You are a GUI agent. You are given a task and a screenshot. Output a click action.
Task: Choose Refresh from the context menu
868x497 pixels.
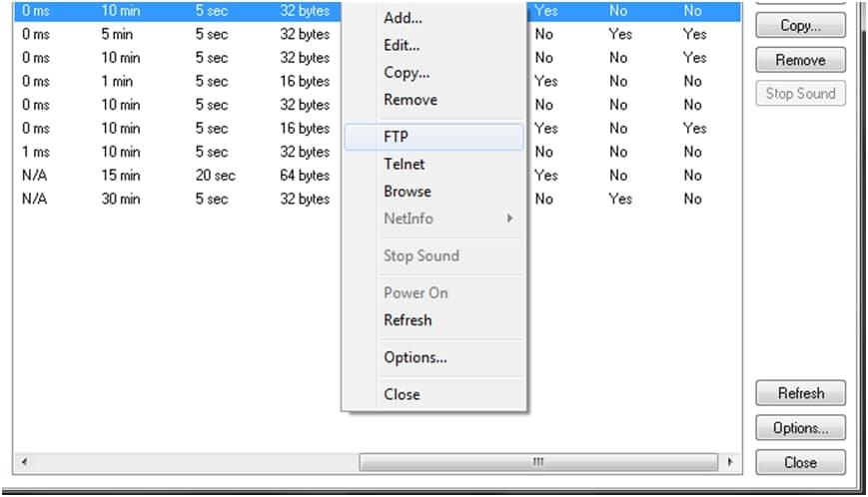(x=408, y=320)
